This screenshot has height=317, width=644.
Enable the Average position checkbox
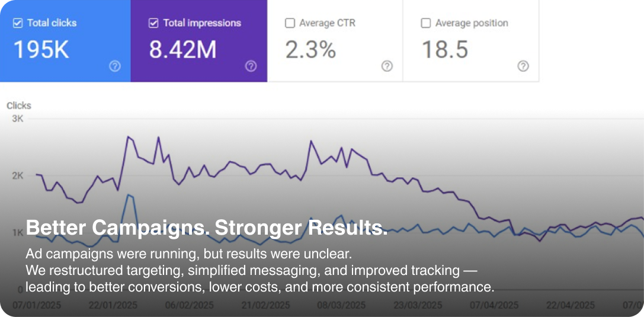pos(425,23)
